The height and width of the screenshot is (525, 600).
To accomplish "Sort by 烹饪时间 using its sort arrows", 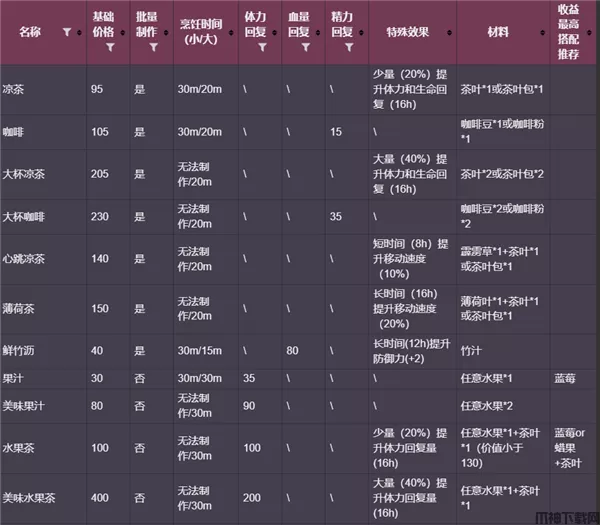I will click(x=231, y=33).
